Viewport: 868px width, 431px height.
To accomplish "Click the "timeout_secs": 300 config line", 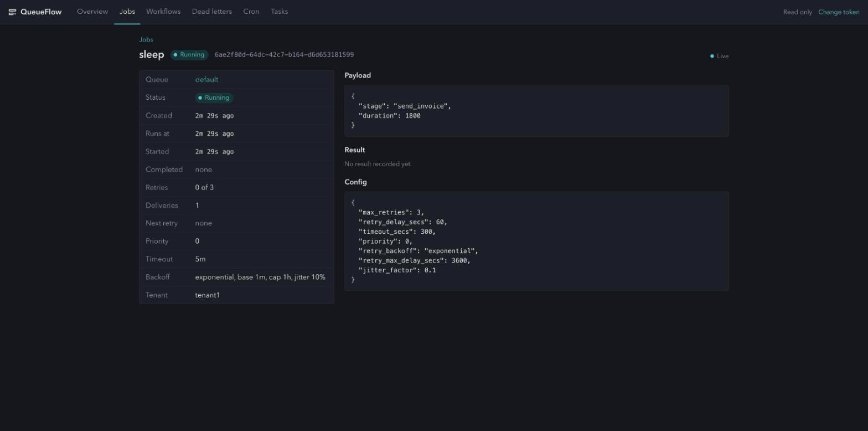I will point(397,232).
